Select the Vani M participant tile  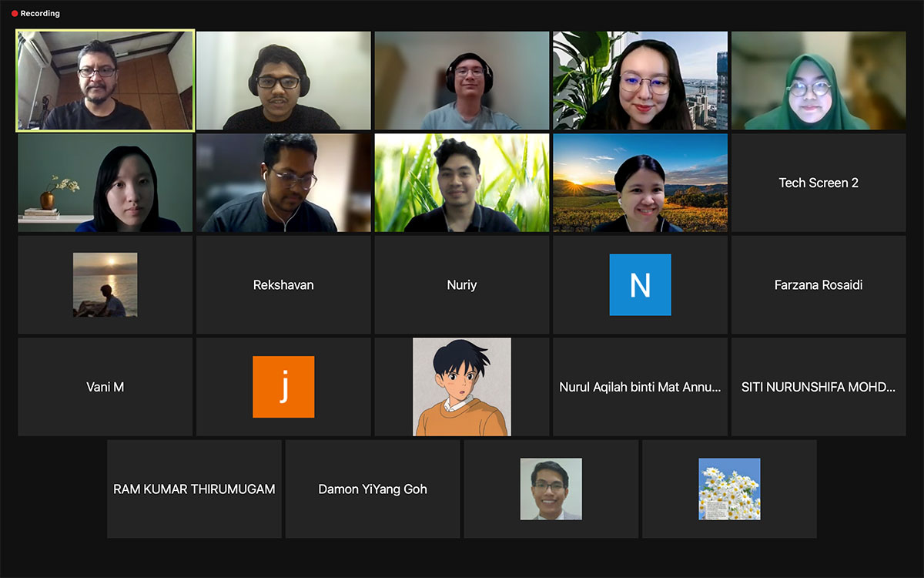(105, 387)
